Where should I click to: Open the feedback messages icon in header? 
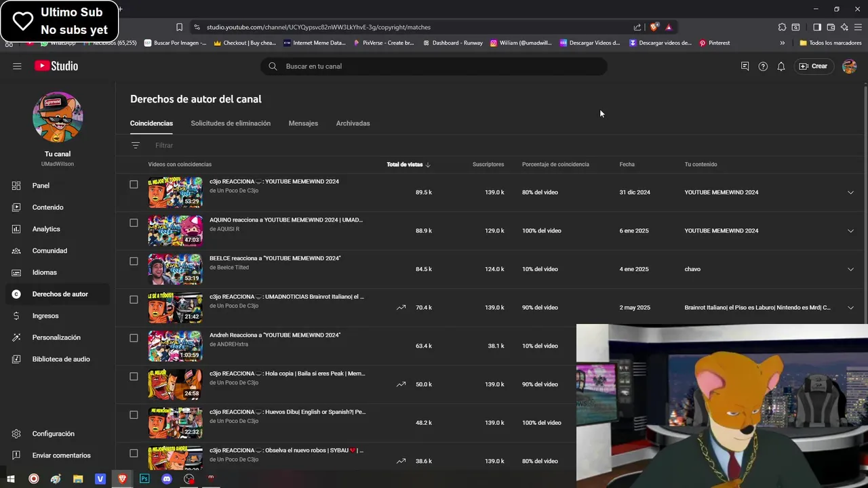coord(745,66)
